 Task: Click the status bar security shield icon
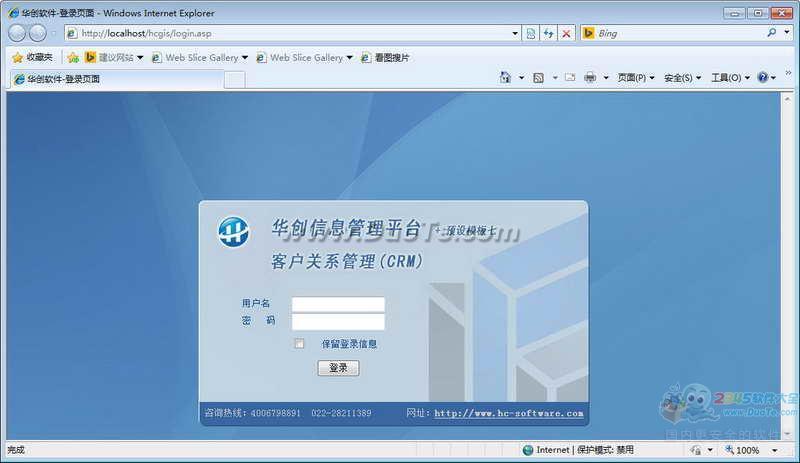[x=696, y=450]
